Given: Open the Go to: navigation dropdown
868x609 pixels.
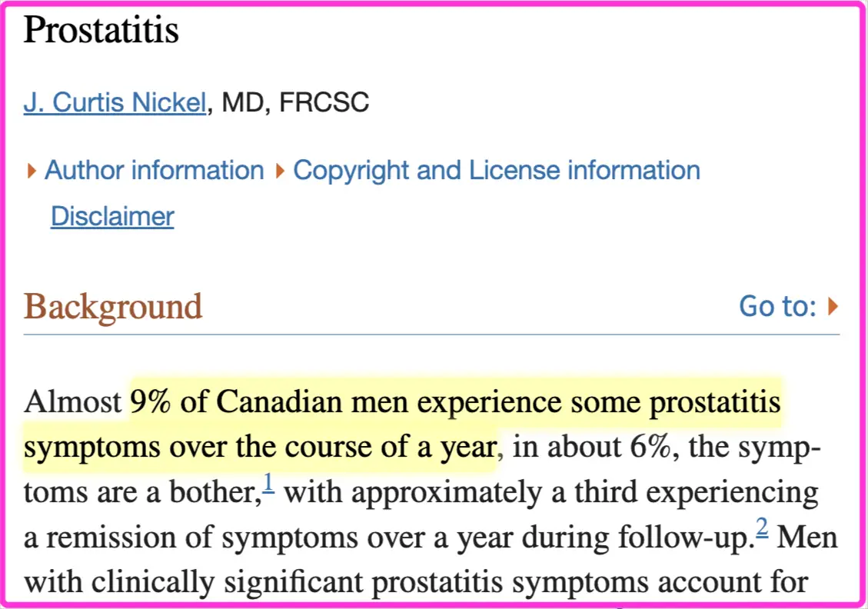Looking at the screenshot, I should pyautogui.click(x=778, y=306).
